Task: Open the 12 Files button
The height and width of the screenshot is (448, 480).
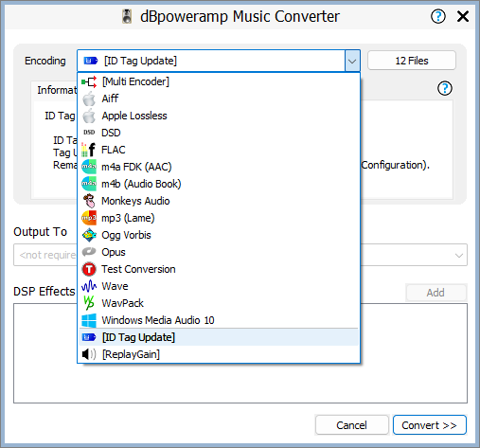Action: click(412, 61)
